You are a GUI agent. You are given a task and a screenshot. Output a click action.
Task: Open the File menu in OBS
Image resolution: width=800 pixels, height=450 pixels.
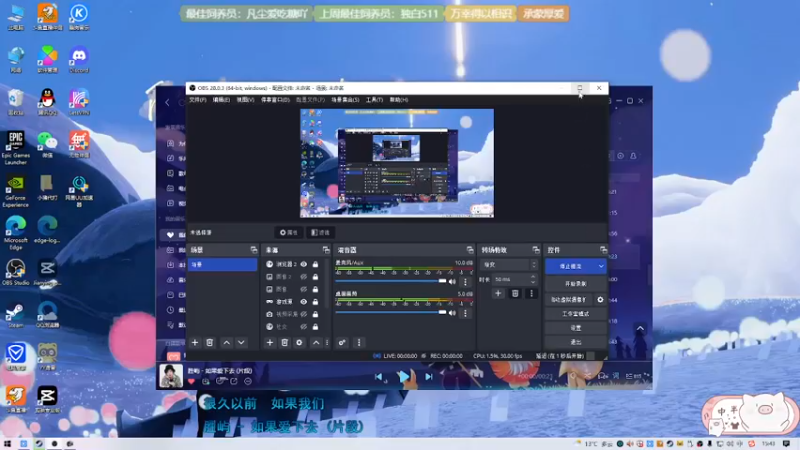pos(198,100)
